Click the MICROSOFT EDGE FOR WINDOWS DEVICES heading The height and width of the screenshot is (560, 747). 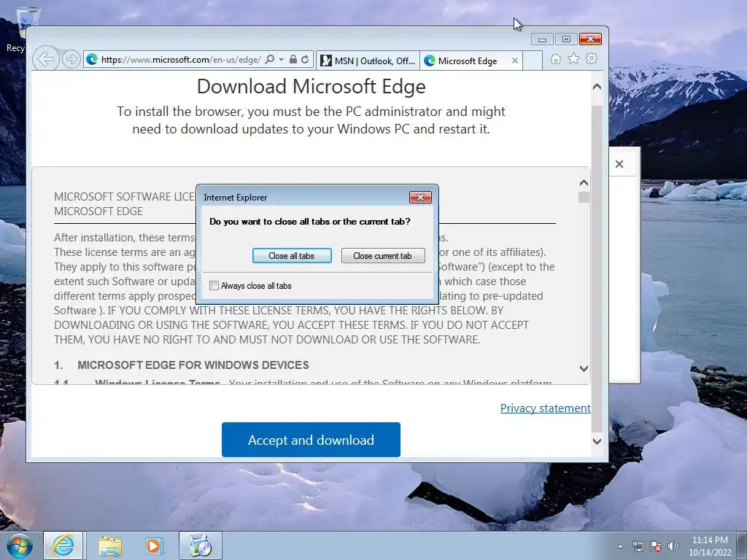pos(193,365)
